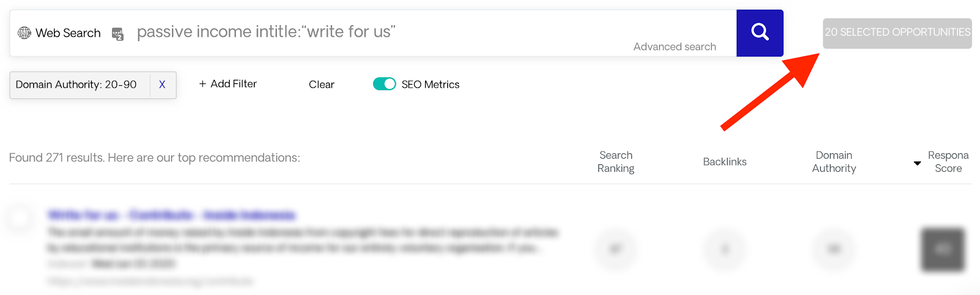This screenshot has height=295, width=980.
Task: Open the Domain Authority 20-90 filter
Action: [x=77, y=85]
